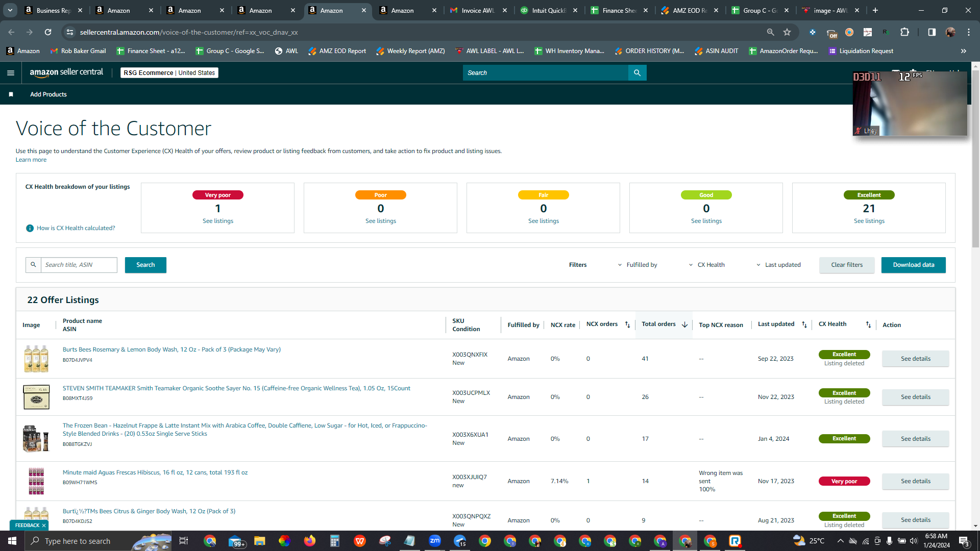Open the STEVEN SMITH TEAMAKER product link
980x551 pixels.
coord(236,388)
